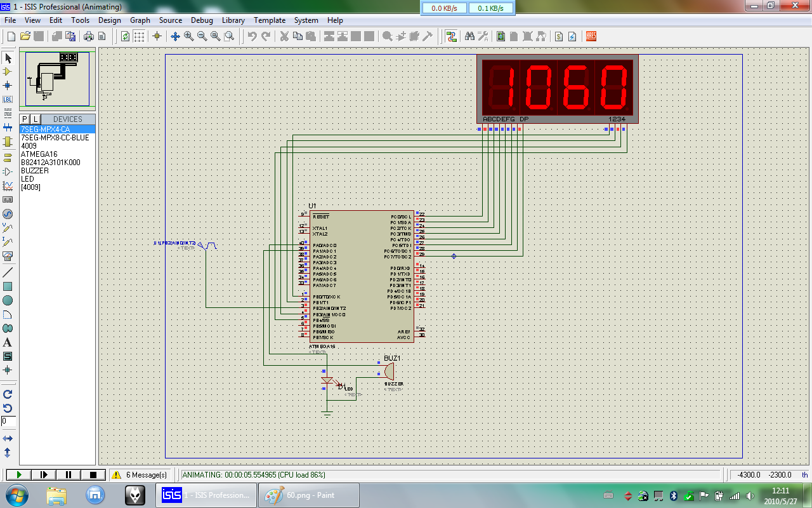
Task: Select the 2D Closed Path tool
Action: 8,328
